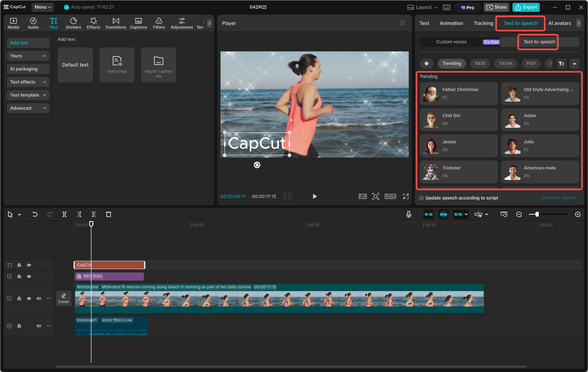Screen dimensions: 588x372
Task: Open the Transitions panel
Action: 116,23
